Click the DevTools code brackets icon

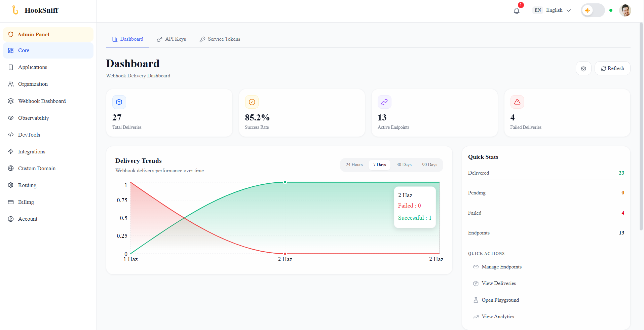tap(11, 135)
